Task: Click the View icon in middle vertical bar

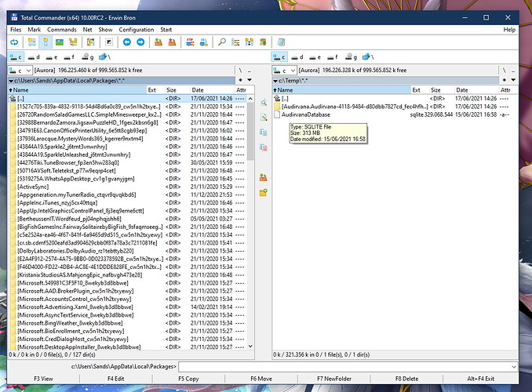Action: tap(264, 103)
